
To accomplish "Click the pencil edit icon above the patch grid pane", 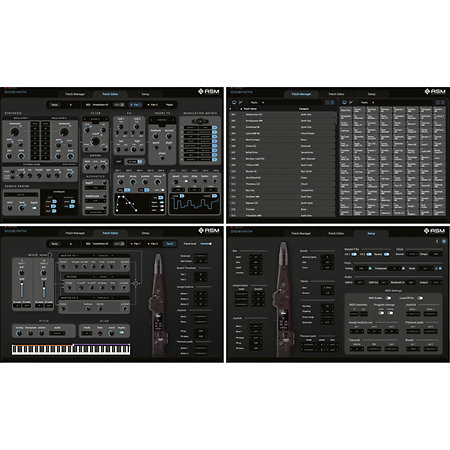I will [x=351, y=102].
